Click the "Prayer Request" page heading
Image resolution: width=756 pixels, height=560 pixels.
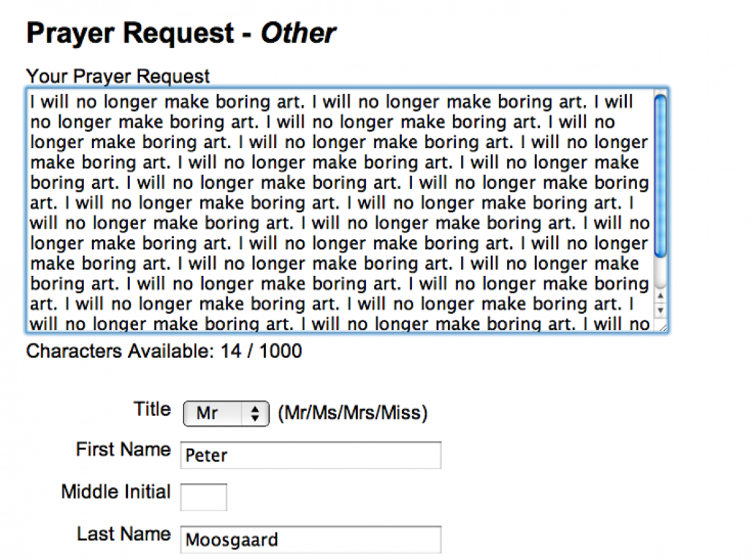click(130, 33)
